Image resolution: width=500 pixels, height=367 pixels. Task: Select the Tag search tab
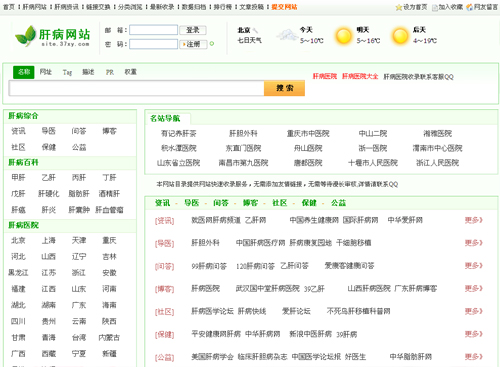(x=67, y=72)
